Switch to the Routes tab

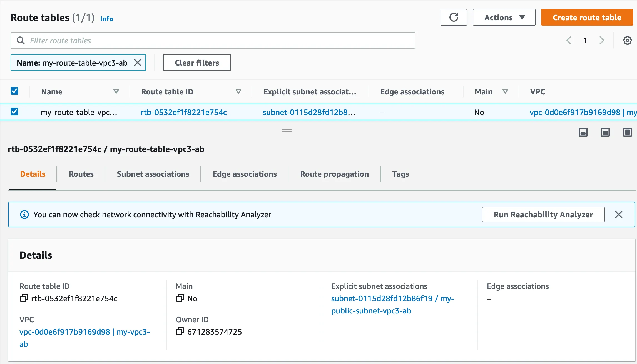pyautogui.click(x=81, y=174)
